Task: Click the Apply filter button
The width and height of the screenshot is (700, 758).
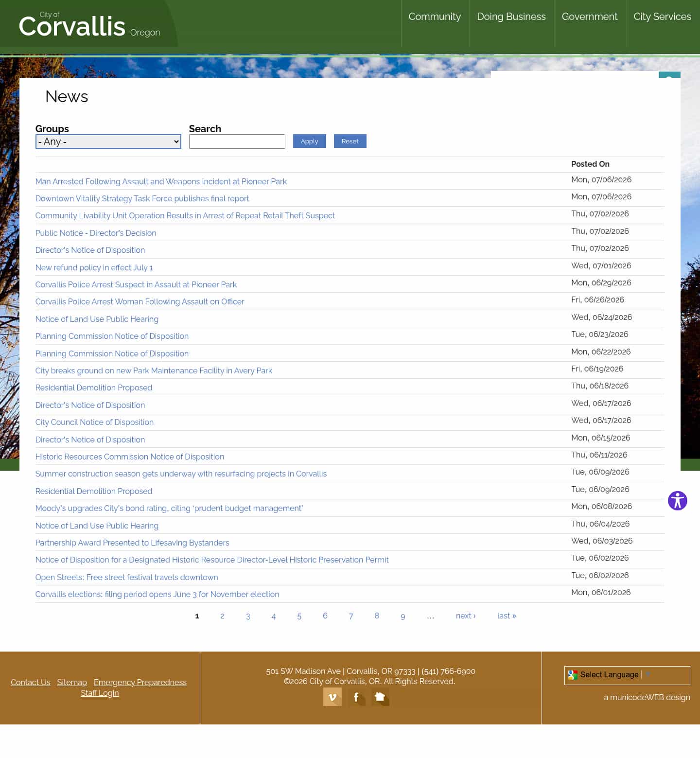Action: (x=309, y=141)
